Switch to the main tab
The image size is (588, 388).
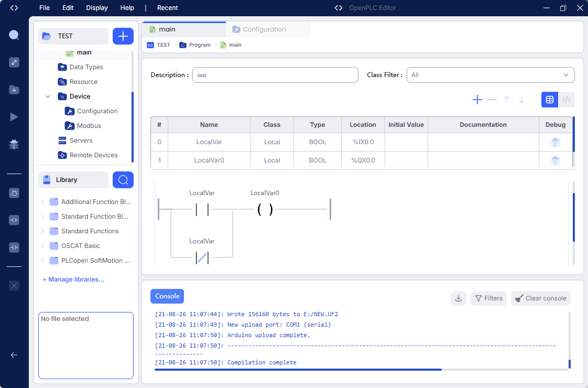pos(184,29)
